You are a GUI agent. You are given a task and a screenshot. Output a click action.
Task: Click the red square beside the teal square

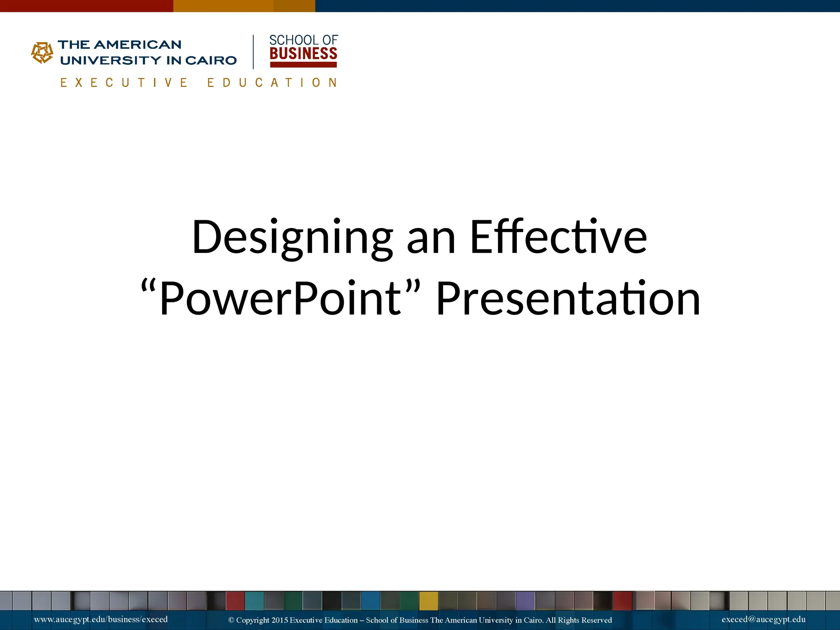coord(235,601)
